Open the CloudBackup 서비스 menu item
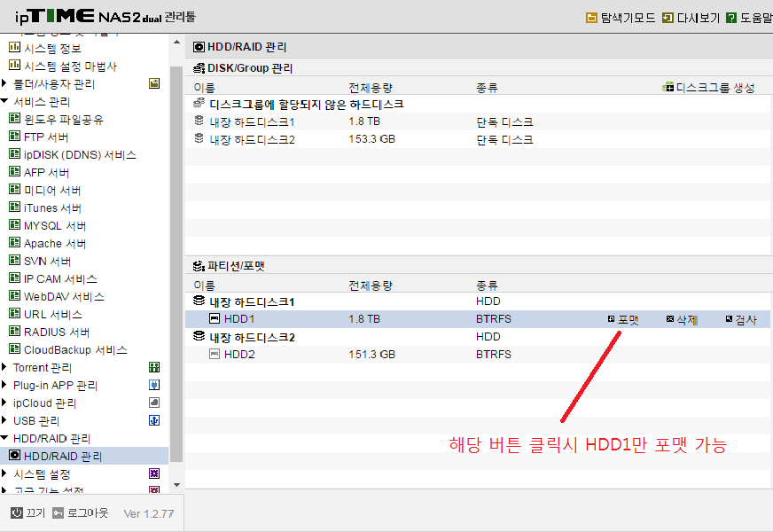Viewport: 773px width, 532px height. pyautogui.click(x=68, y=349)
